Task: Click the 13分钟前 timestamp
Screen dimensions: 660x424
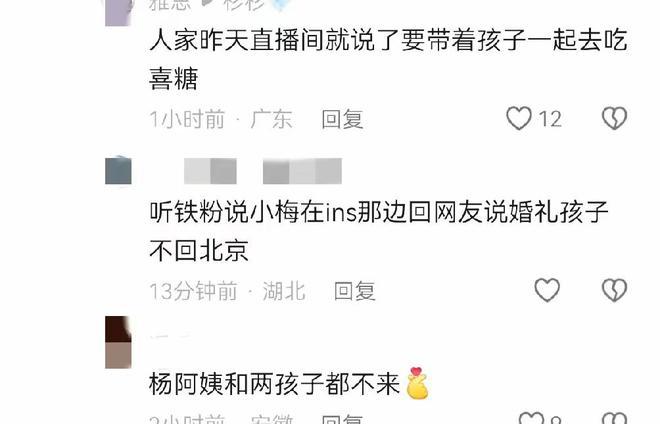Action: [194, 291]
